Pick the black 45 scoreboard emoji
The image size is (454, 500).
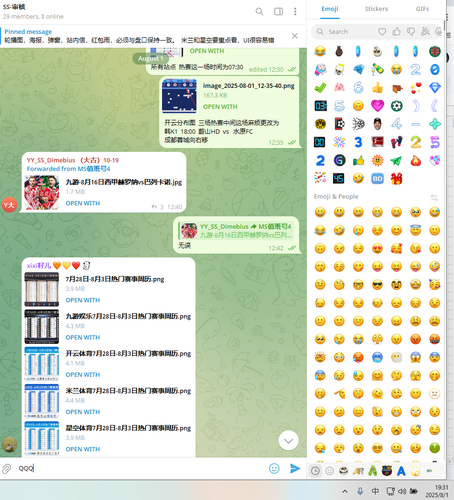(339, 179)
